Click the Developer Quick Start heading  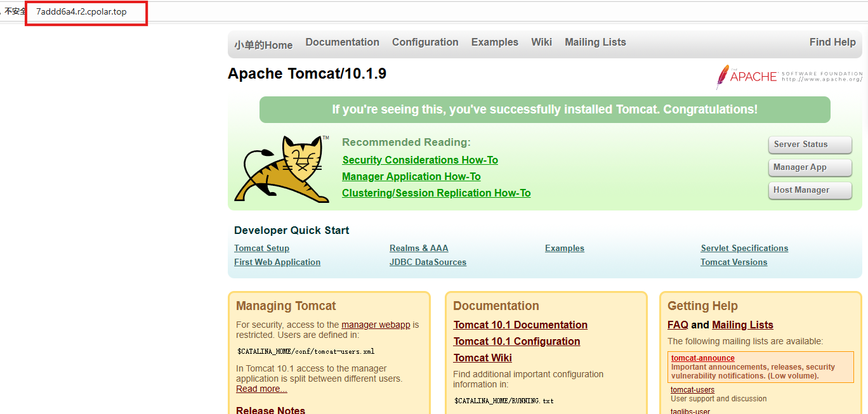tap(292, 231)
